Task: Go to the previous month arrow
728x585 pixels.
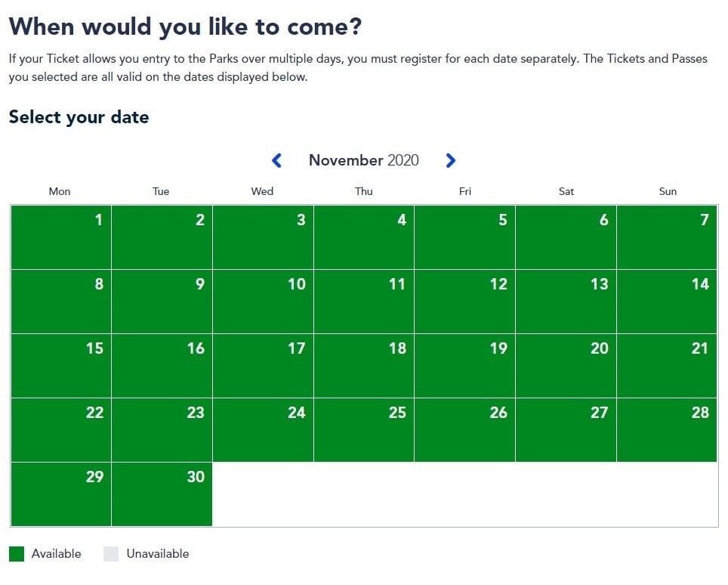Action: pos(276,160)
